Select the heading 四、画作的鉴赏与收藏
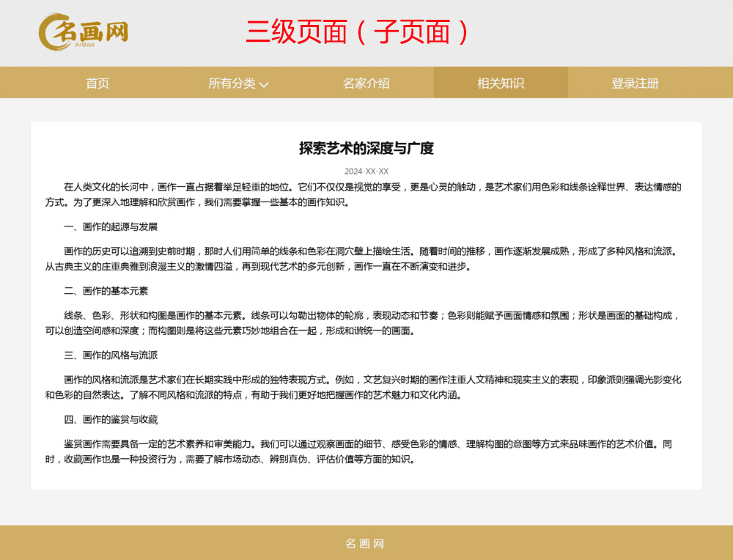 tap(111, 419)
